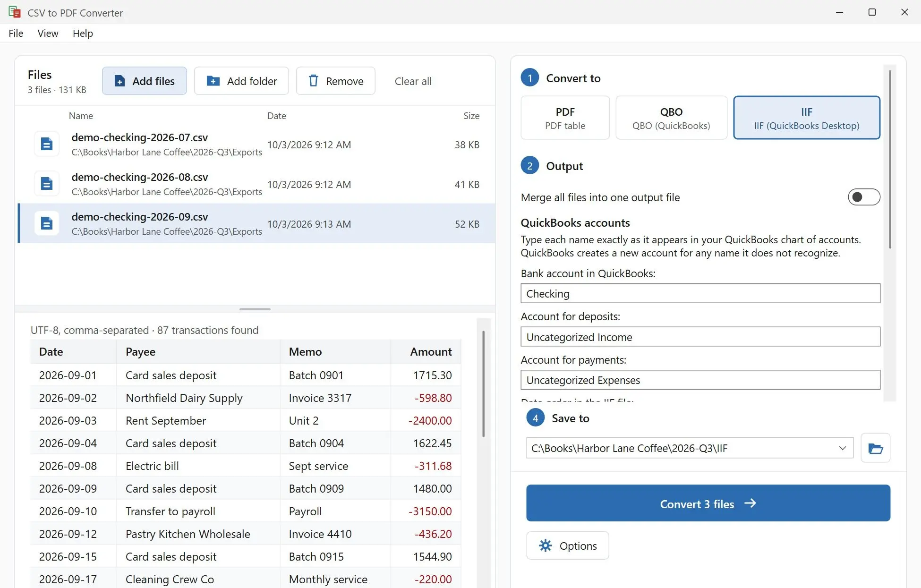The height and width of the screenshot is (588, 921).
Task: Sort files by the Name column header
Action: tap(81, 116)
